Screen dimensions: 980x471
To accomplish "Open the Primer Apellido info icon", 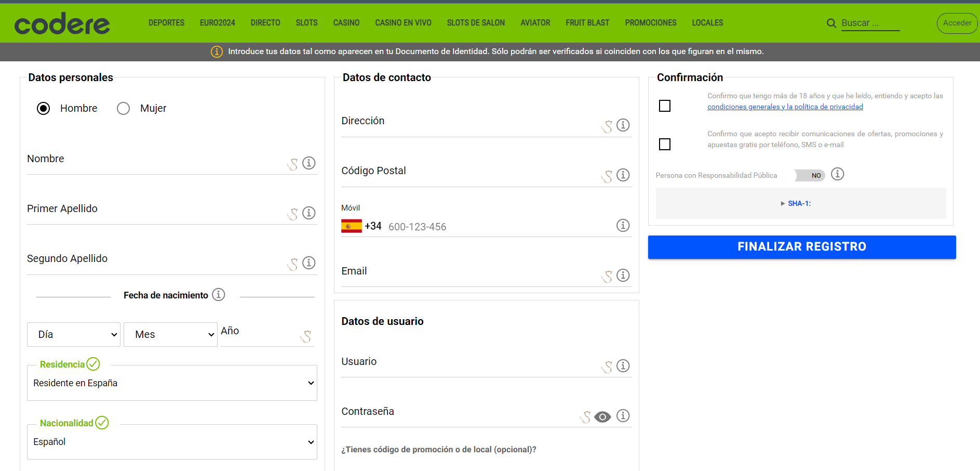I will click(x=309, y=213).
